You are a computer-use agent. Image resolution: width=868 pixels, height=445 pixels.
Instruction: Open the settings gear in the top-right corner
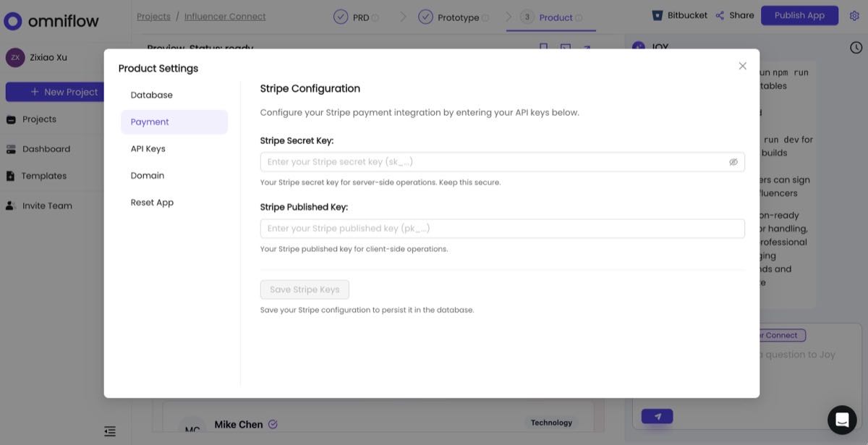(x=854, y=14)
